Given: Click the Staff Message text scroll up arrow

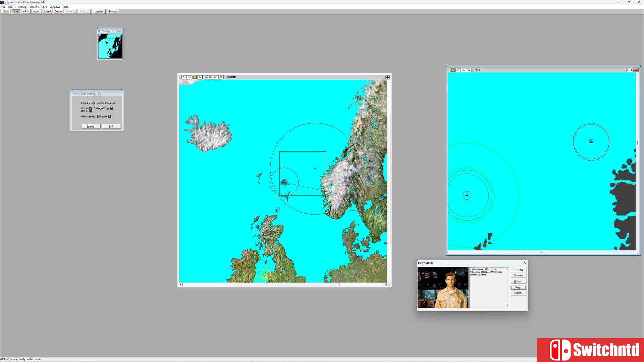Looking at the screenshot, I should (507, 269).
